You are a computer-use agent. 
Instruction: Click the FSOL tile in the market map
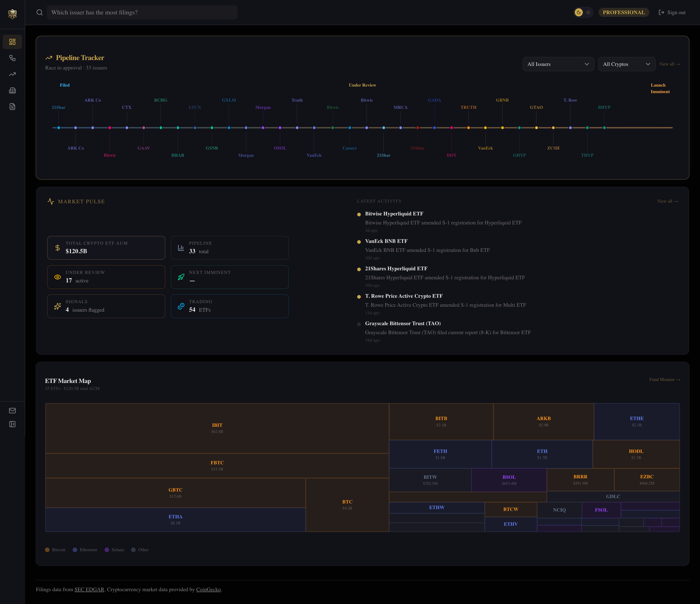coord(601,510)
